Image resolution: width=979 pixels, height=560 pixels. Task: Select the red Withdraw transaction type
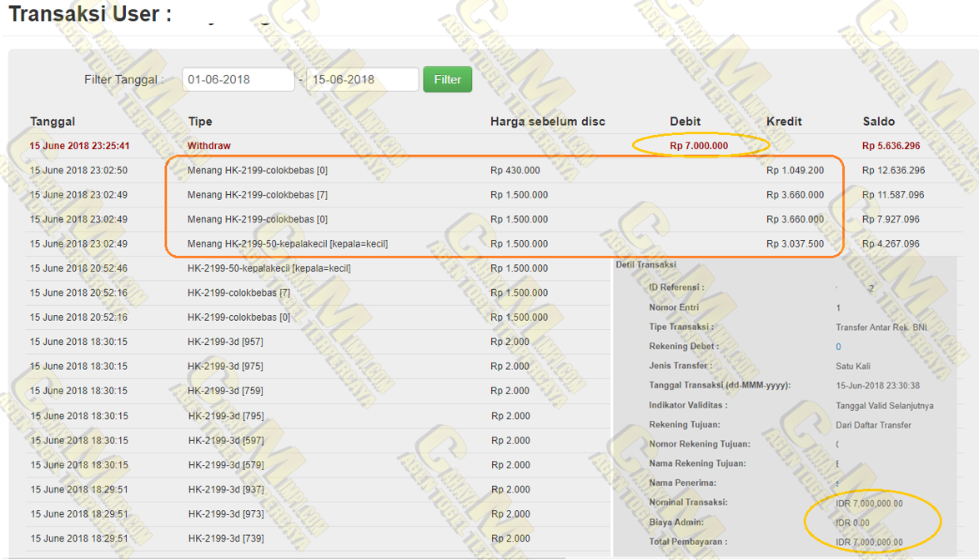pos(208,146)
